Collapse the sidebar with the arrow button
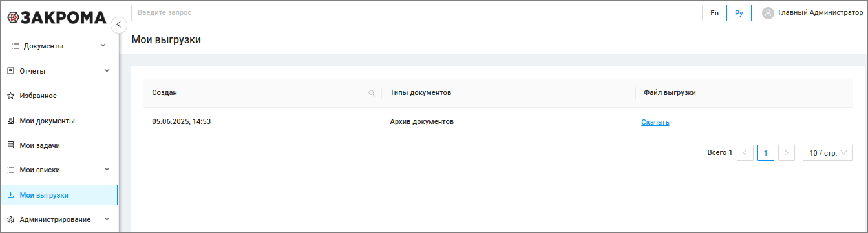Viewport: 868px width, 233px height. [118, 25]
